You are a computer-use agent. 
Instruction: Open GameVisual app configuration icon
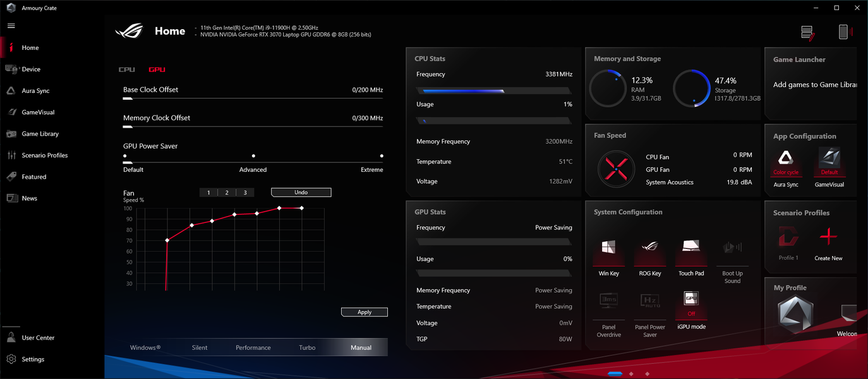tap(829, 158)
